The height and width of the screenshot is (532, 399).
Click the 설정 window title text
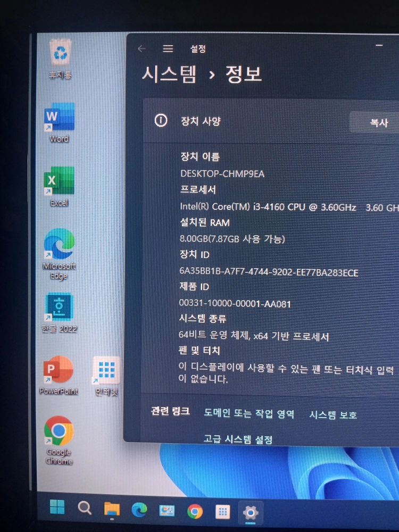(198, 49)
